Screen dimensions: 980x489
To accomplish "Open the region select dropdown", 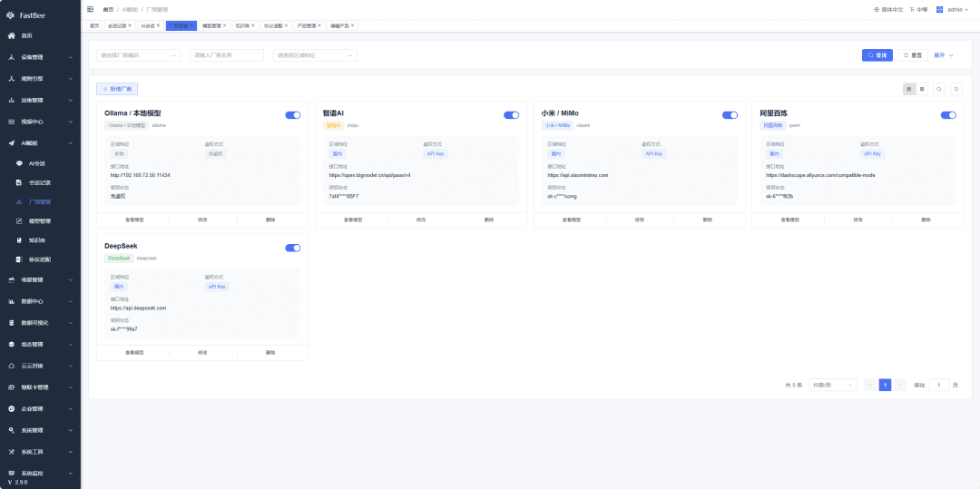I will pos(315,55).
